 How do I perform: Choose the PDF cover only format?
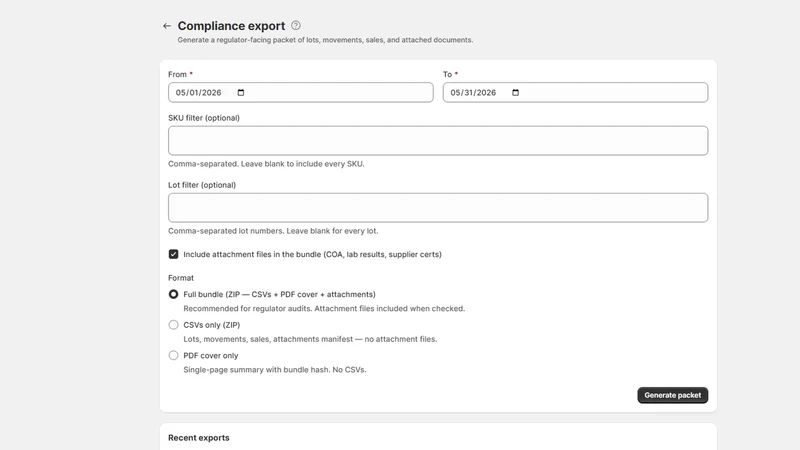[x=173, y=356]
